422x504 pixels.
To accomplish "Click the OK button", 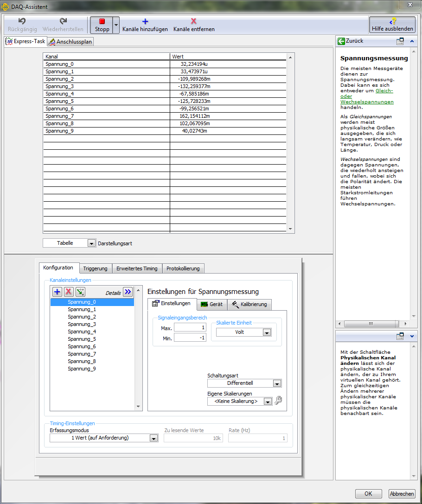I will point(368,494).
